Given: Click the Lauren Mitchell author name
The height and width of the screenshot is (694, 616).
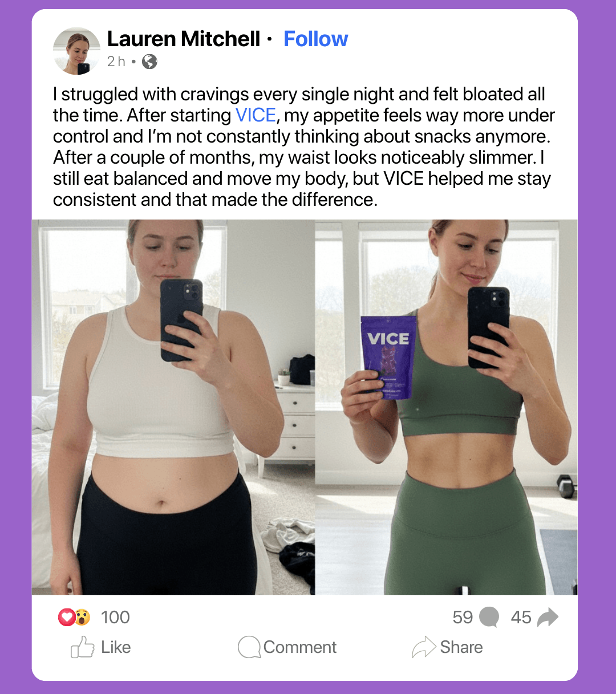Looking at the screenshot, I should pos(184,39).
